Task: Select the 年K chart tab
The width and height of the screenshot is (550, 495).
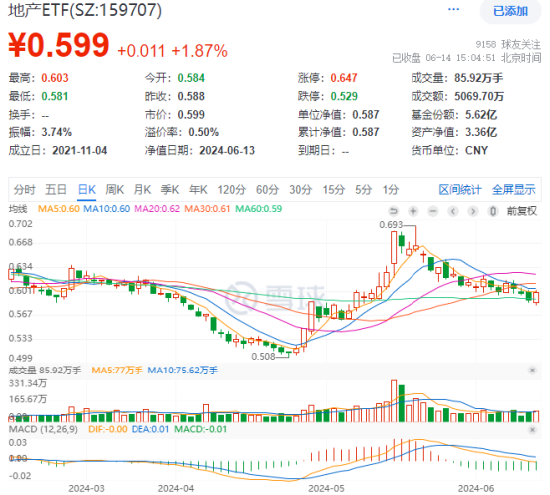Action: (x=198, y=190)
